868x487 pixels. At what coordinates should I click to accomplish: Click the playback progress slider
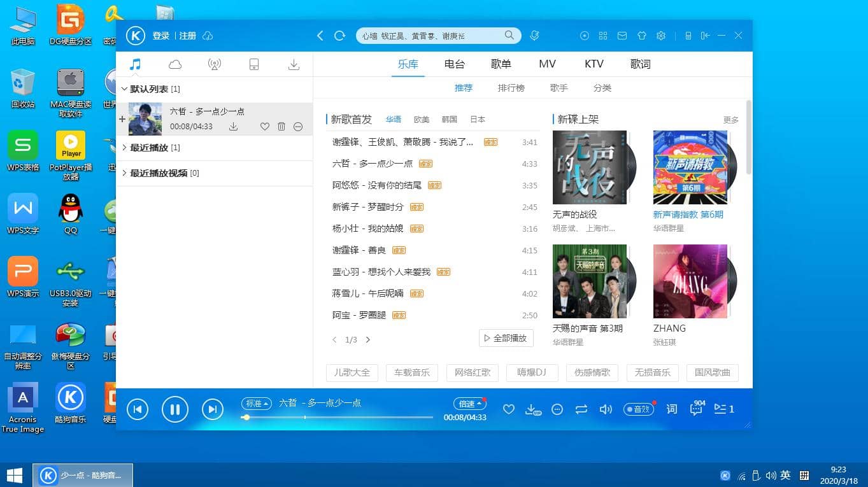tap(336, 418)
